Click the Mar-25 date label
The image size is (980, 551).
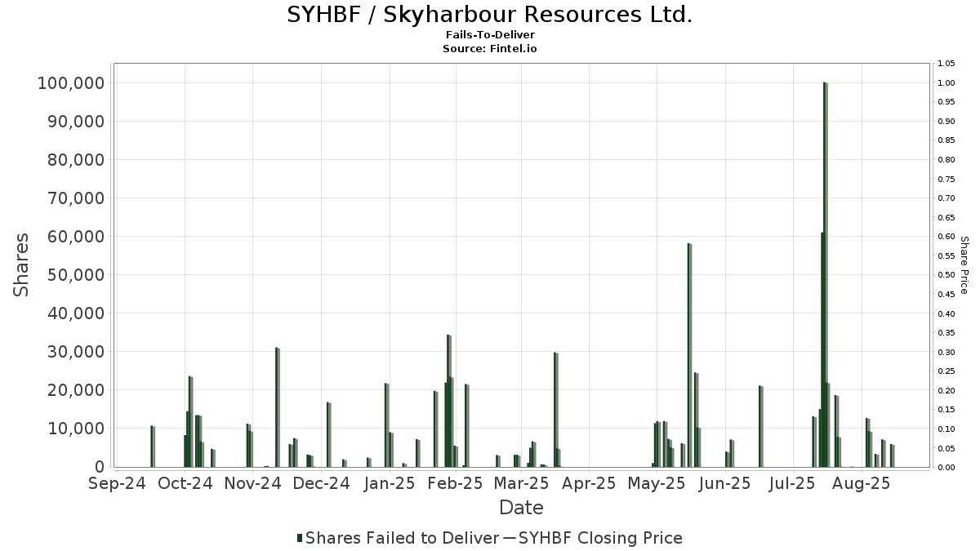click(x=521, y=483)
